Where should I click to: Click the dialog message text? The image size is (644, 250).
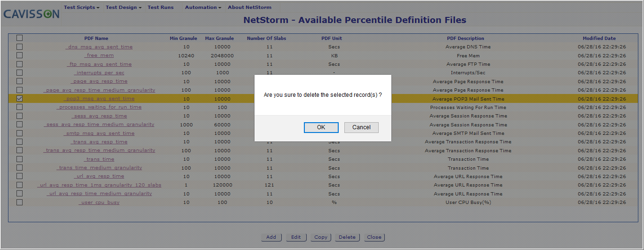click(x=323, y=95)
